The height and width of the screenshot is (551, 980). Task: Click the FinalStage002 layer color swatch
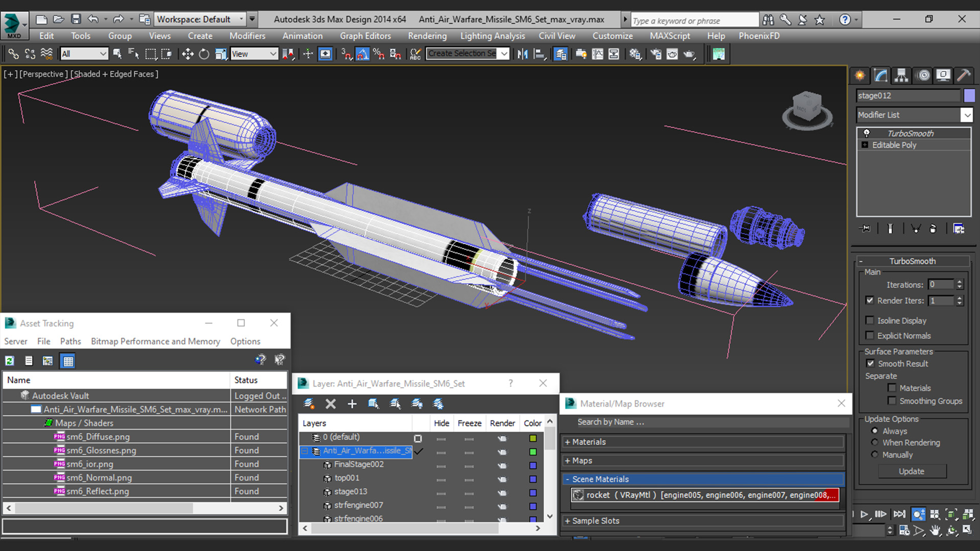[533, 465]
